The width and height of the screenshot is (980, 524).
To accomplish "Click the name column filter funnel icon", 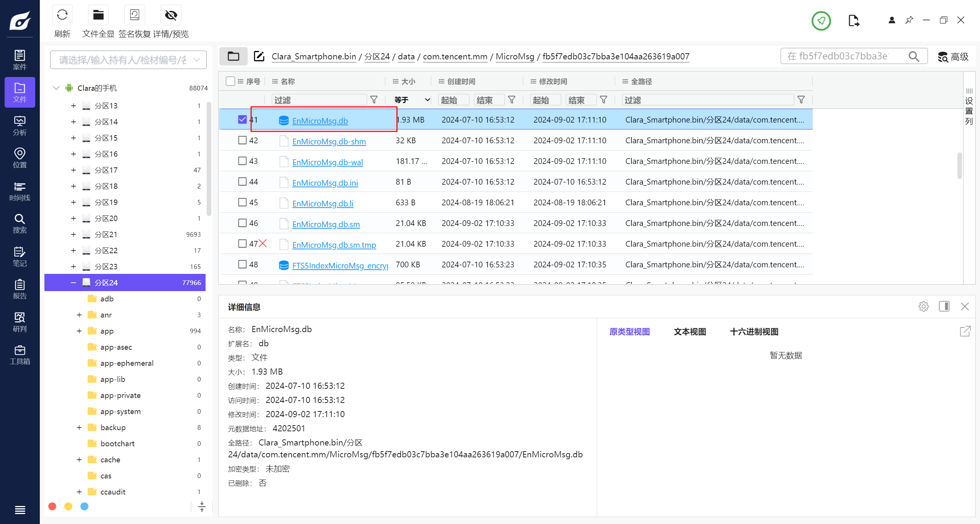I will pyautogui.click(x=374, y=100).
